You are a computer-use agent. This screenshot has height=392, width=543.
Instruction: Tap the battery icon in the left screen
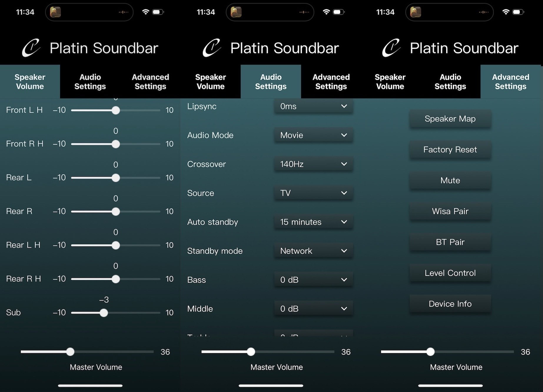tap(158, 12)
